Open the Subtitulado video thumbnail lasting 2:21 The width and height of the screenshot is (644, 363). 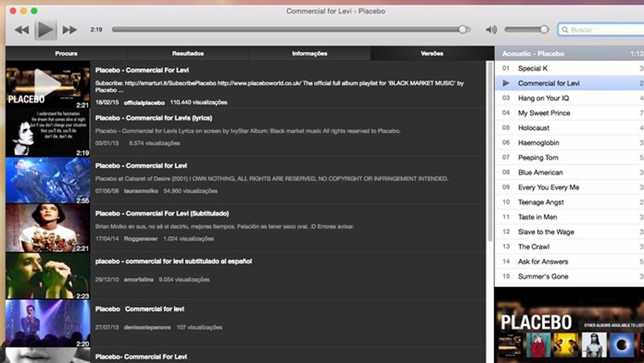(48, 228)
